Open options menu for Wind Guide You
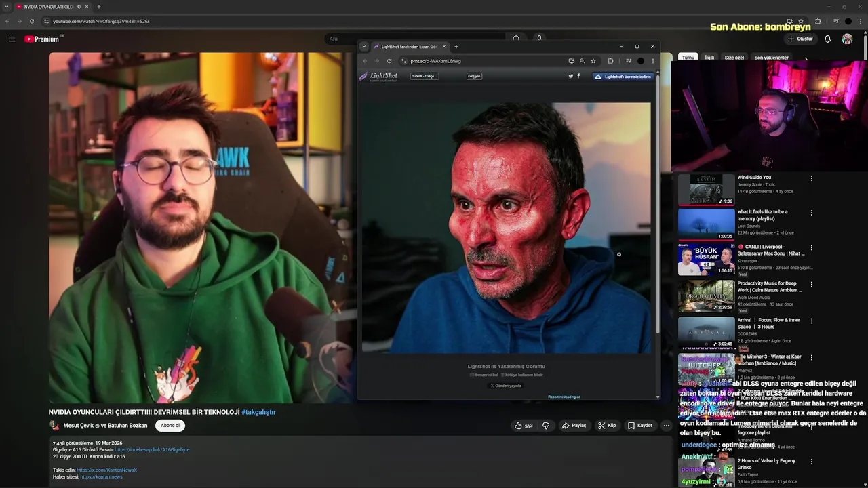 pyautogui.click(x=812, y=178)
